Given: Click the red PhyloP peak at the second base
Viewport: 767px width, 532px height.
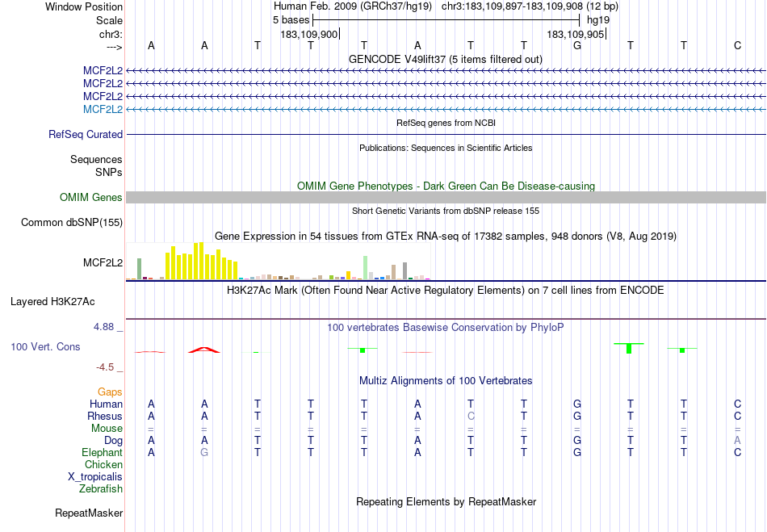Looking at the screenshot, I should point(204,350).
